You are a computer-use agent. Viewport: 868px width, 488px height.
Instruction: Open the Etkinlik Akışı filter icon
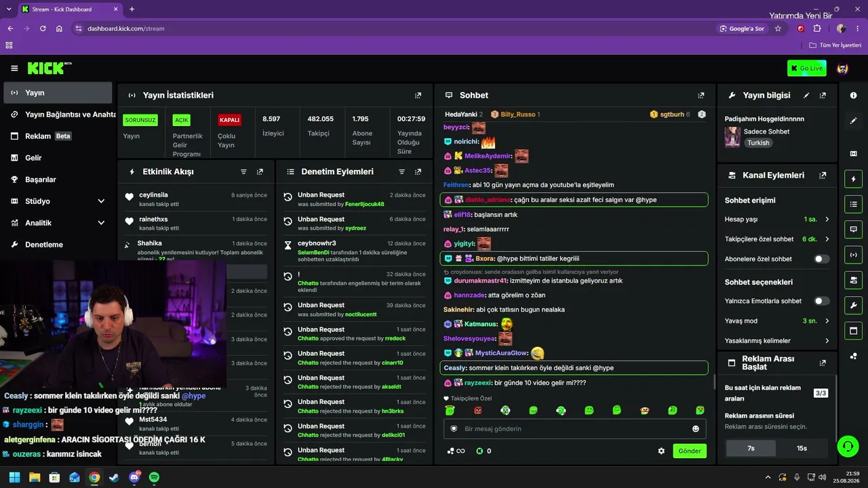tap(243, 172)
